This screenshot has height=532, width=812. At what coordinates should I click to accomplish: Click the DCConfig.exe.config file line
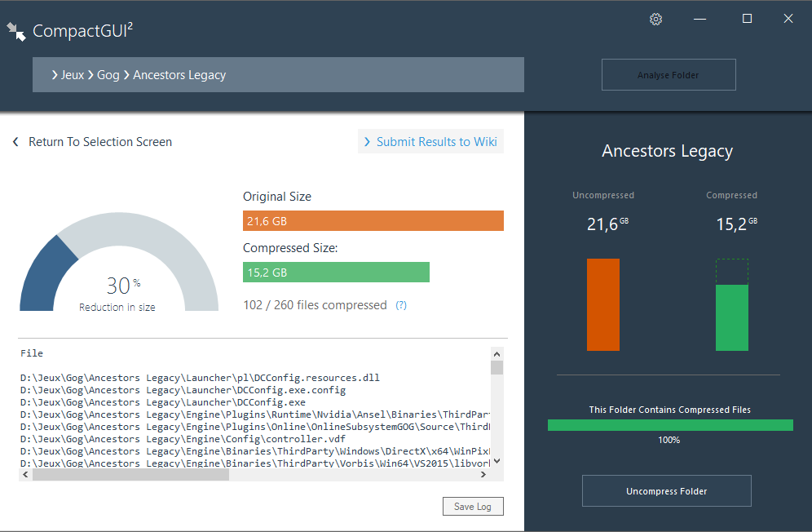tap(183, 390)
